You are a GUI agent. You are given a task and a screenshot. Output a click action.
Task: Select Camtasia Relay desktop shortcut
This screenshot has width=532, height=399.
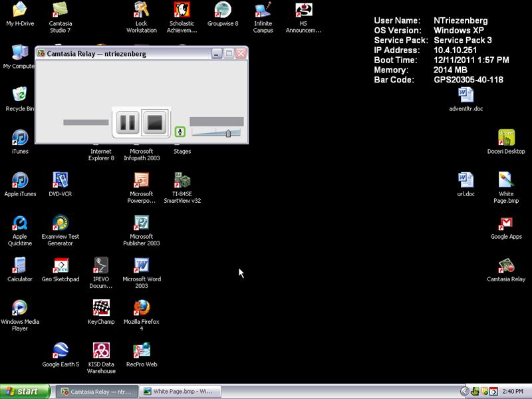point(506,265)
